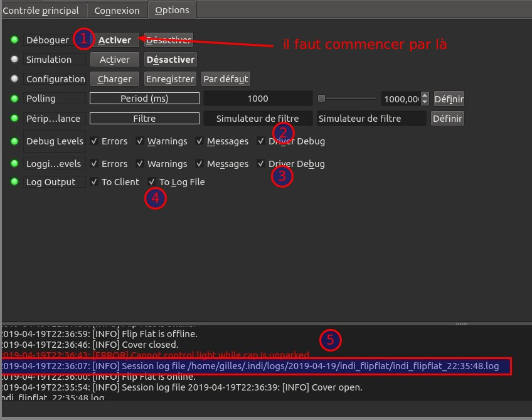Toggle Driver Debug checkbox in Loggi...evels row
The height and width of the screenshot is (420, 532).
point(260,164)
